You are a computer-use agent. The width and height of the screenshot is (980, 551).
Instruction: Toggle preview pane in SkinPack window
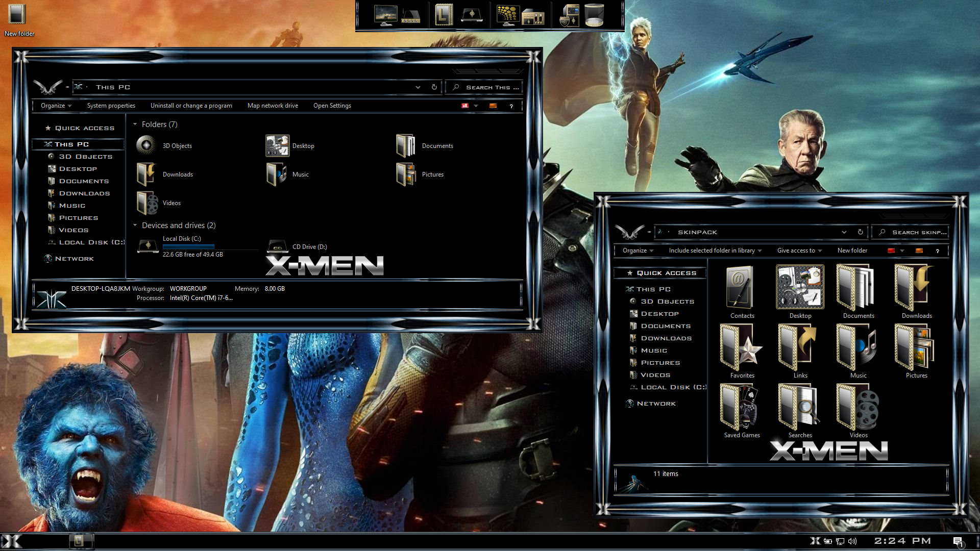(x=919, y=251)
